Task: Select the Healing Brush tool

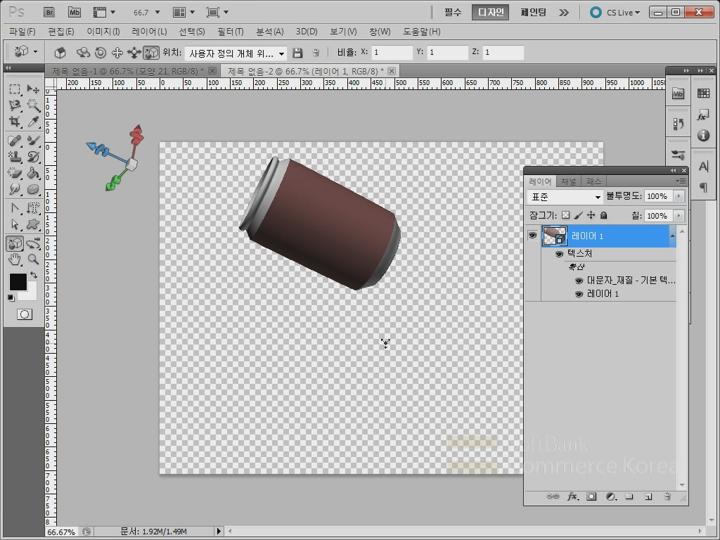Action: [x=15, y=140]
